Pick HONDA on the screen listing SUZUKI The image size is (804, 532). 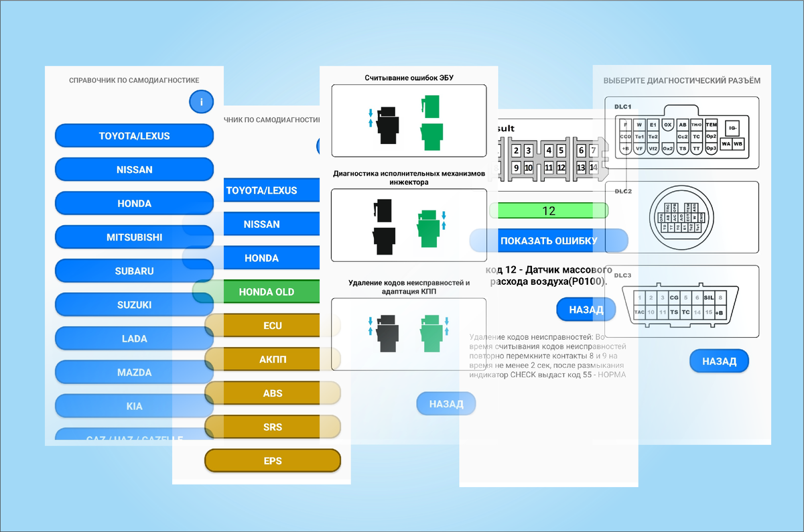(134, 203)
